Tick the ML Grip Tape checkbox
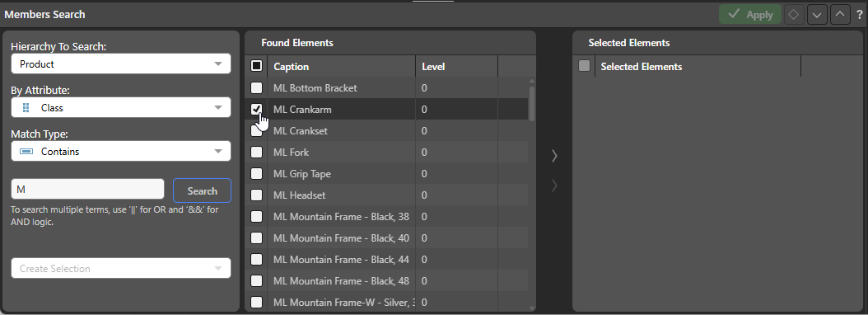Viewport: 868px width, 315px height. tap(256, 174)
